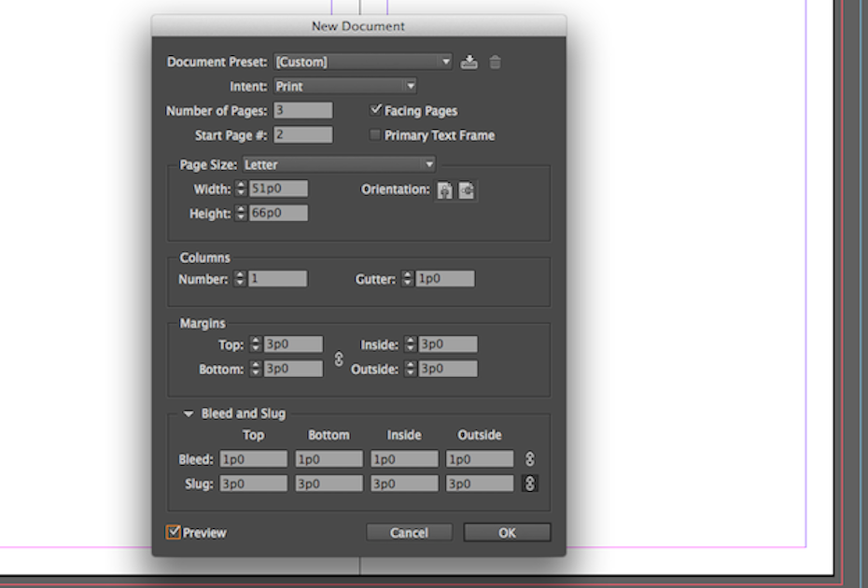Toggle the margins chain link icon
Image resolution: width=868 pixels, height=588 pixels.
point(339,357)
